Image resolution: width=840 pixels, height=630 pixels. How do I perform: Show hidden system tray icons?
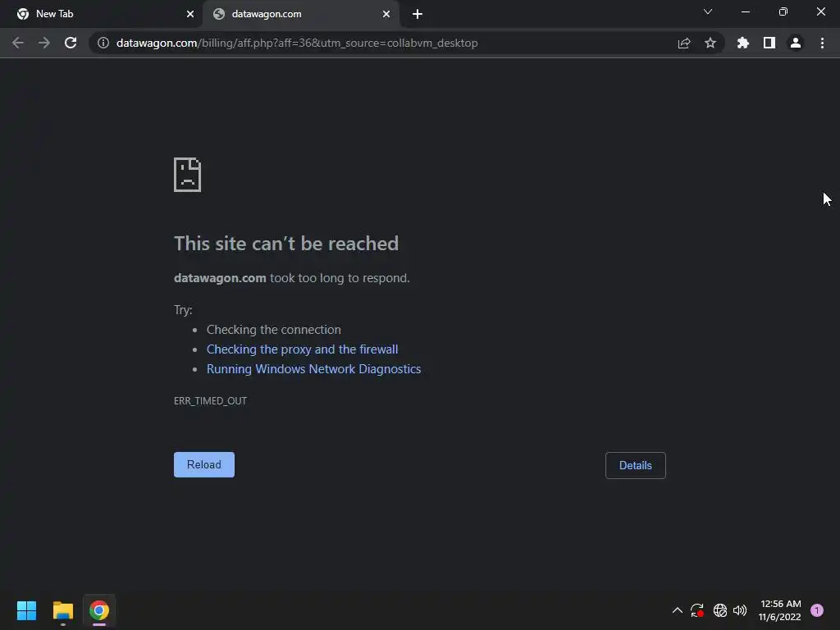click(677, 610)
